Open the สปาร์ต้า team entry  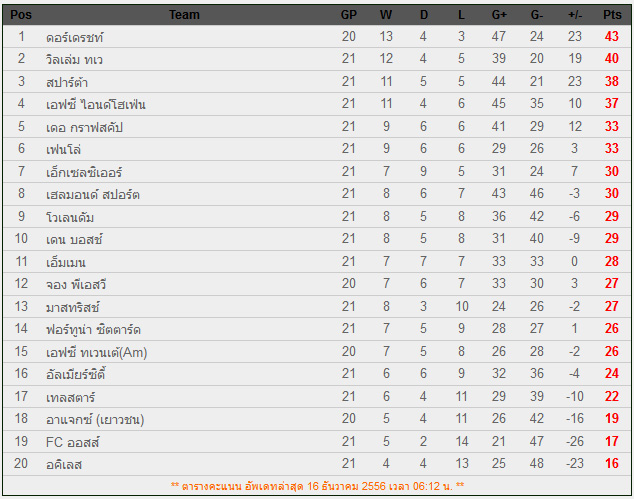point(68,82)
